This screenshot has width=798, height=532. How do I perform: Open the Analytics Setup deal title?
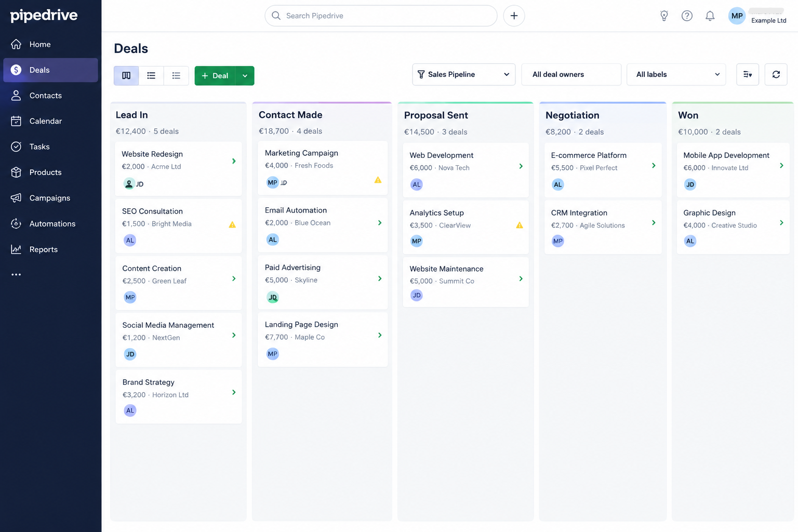click(x=436, y=213)
